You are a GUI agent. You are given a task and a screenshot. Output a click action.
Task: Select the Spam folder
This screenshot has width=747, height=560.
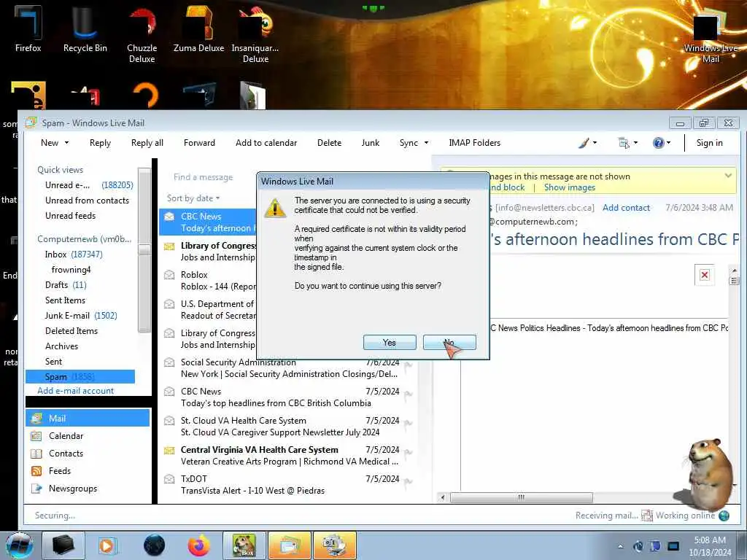click(x=80, y=377)
